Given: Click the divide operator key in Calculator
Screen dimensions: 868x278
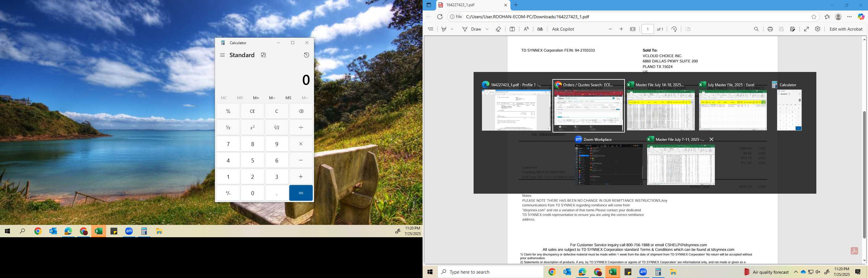Looking at the screenshot, I should click(301, 128).
